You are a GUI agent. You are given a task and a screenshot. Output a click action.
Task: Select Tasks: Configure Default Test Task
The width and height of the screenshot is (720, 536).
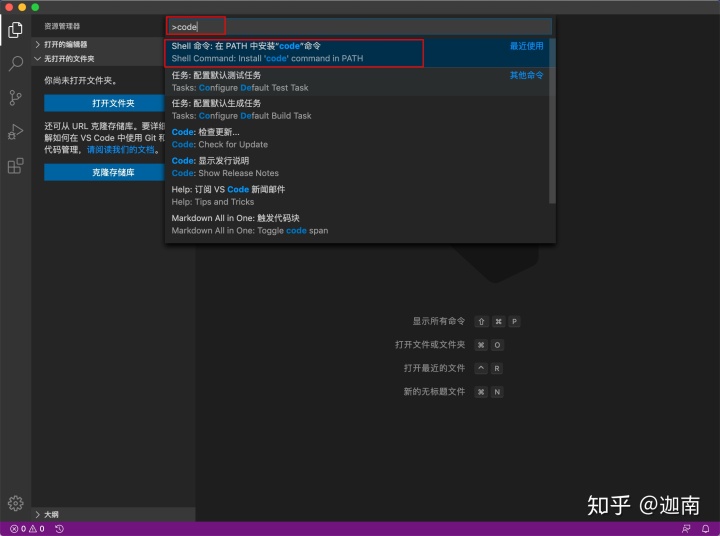click(x=357, y=81)
